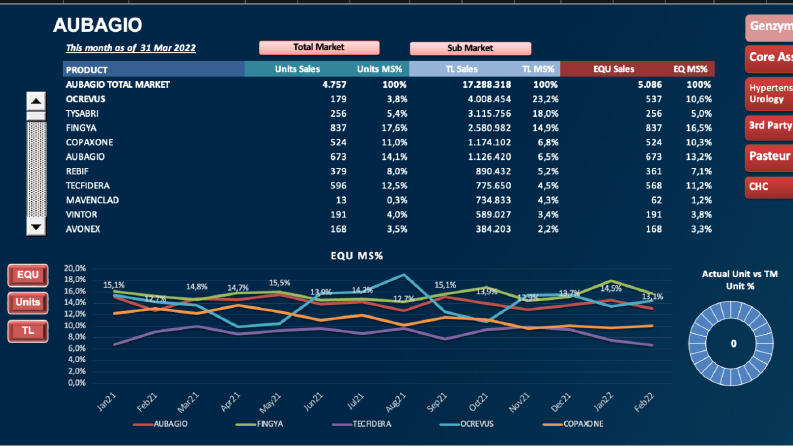Click the AUBAGIO legend entry in chart
The height and width of the screenshot is (446, 793).
160,424
